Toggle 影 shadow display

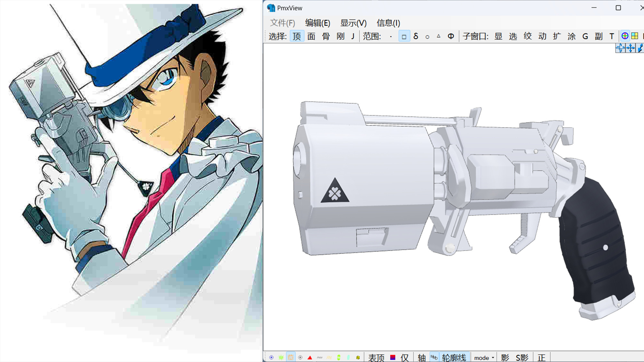(x=505, y=357)
